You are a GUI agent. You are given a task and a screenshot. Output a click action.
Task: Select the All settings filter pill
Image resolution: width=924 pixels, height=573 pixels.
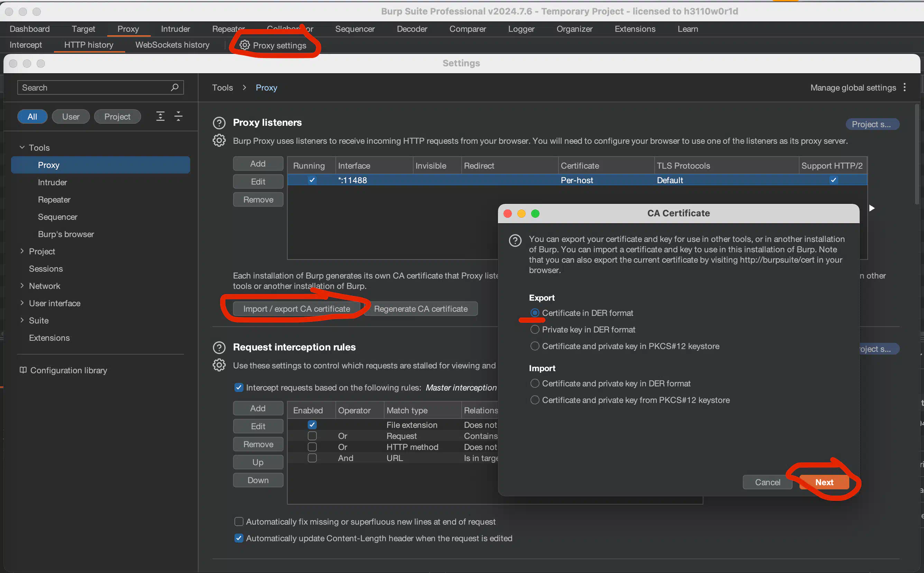(x=32, y=117)
